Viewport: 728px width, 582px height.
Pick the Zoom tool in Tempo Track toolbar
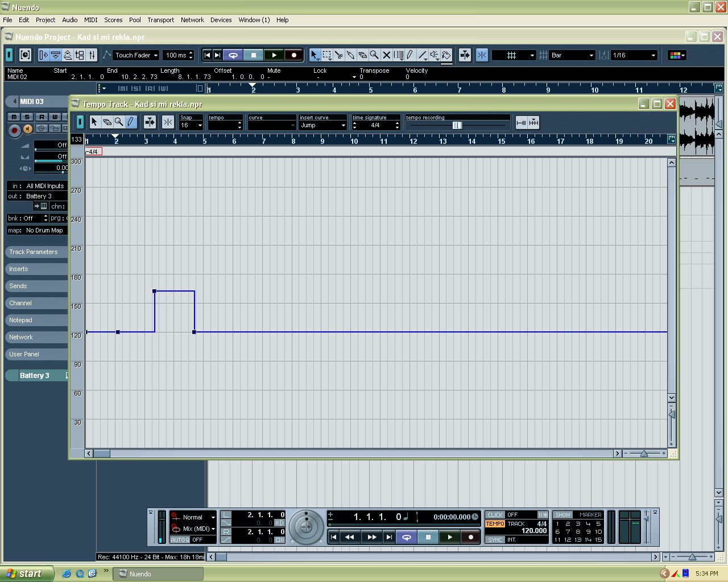point(119,122)
